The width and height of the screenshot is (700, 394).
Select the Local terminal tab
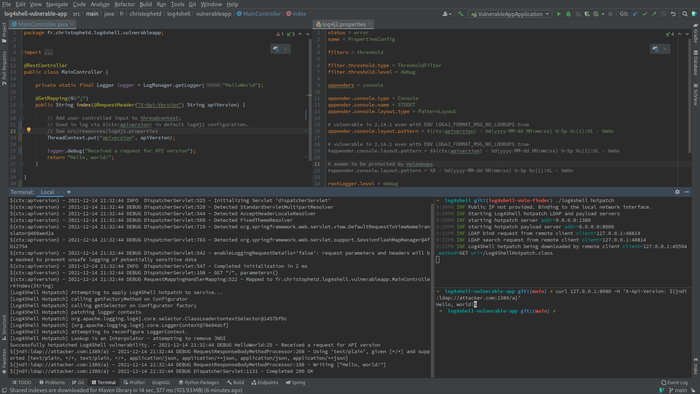pyautogui.click(x=47, y=192)
